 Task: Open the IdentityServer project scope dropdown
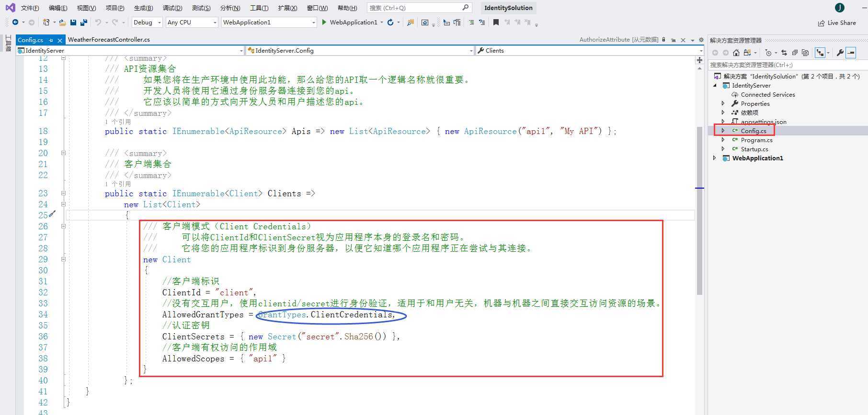tap(130, 51)
